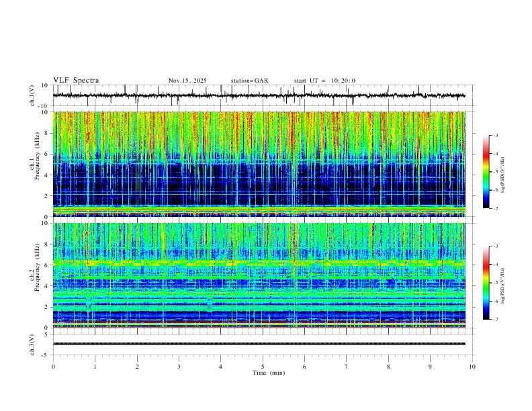Click the log(PSD) label beside ch.2 colorbar
This screenshot has width=532, height=411.
pos(502,285)
